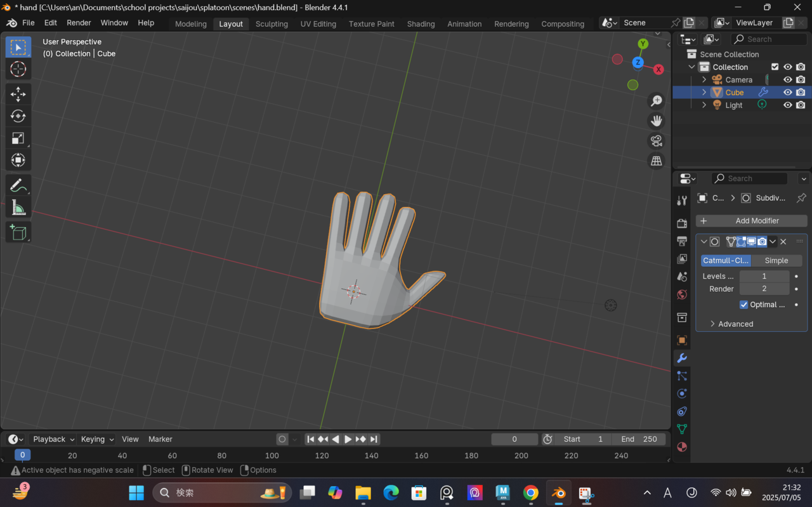Image resolution: width=812 pixels, height=507 pixels.
Task: Hide Camera in viewport via eye icon
Action: click(788, 79)
